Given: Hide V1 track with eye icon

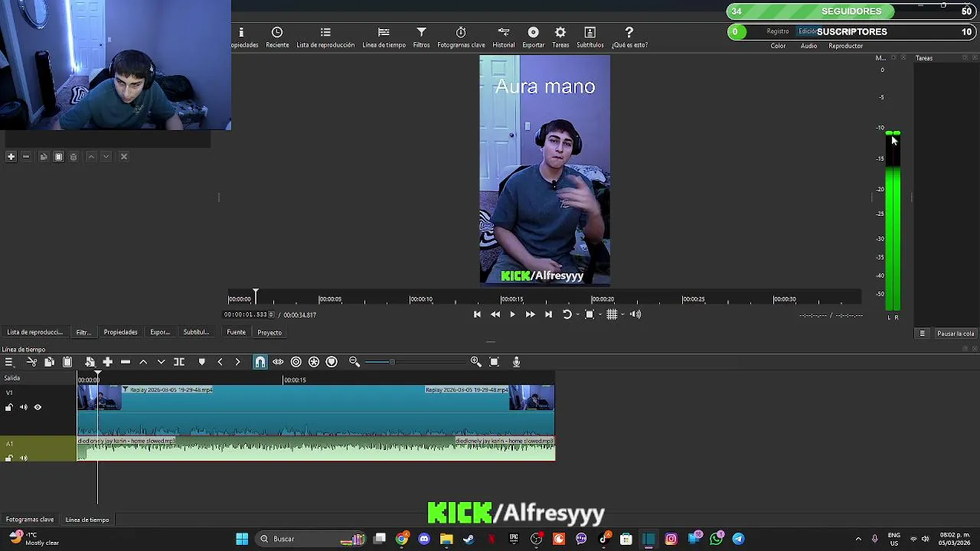Looking at the screenshot, I should click(x=38, y=407).
